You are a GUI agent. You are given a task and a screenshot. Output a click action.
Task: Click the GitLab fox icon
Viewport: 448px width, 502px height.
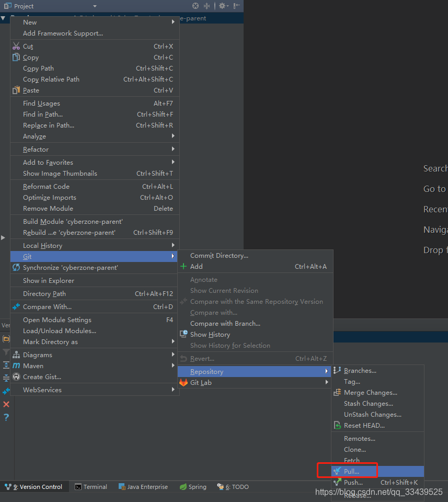pos(183,383)
